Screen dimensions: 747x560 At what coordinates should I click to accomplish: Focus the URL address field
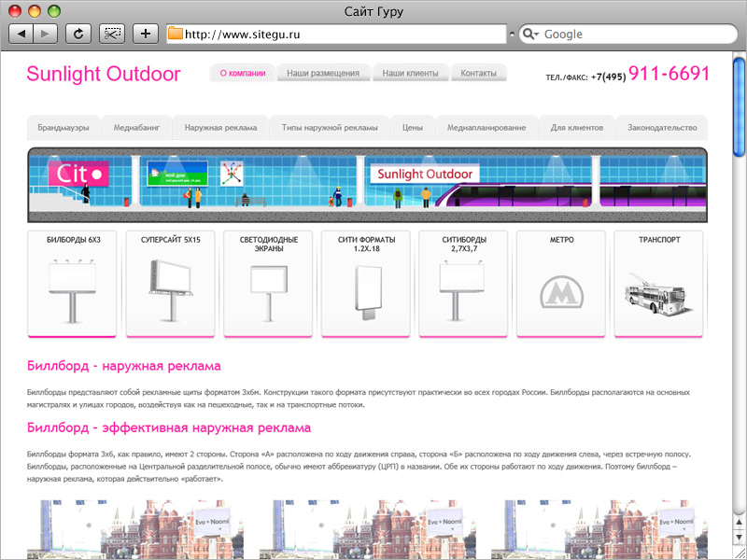tap(336, 34)
